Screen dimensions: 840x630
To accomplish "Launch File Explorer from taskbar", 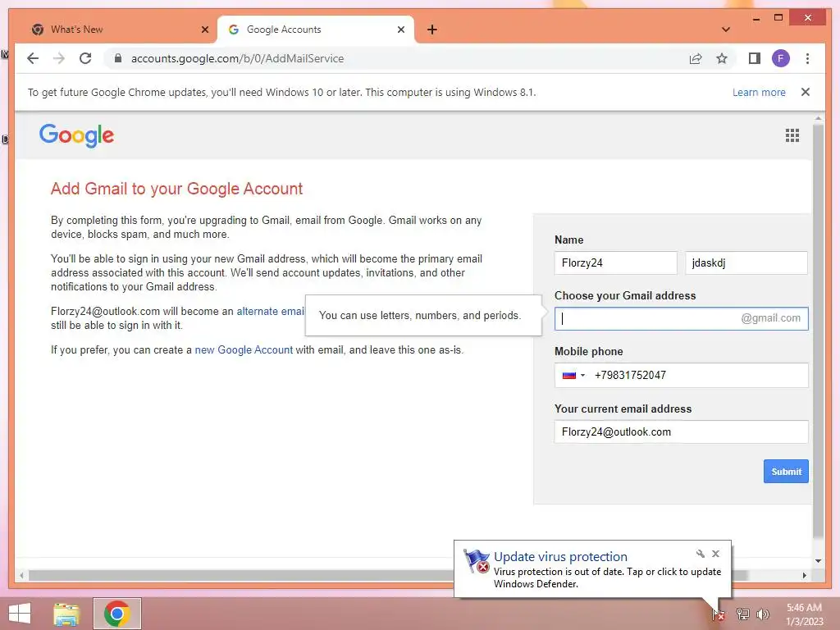I will [66, 614].
